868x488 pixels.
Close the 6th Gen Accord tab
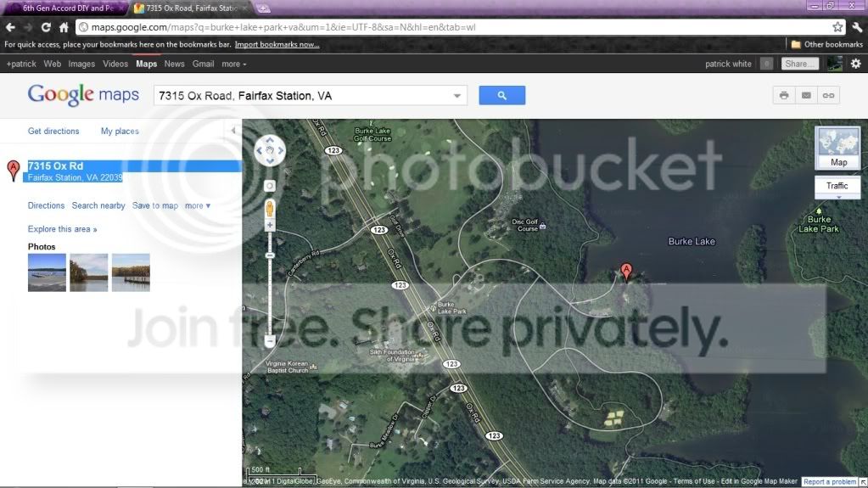click(121, 8)
